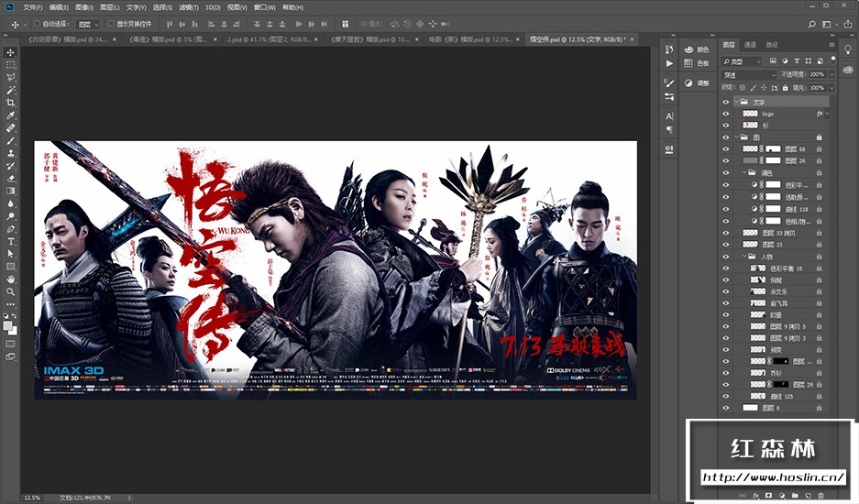Open the Character panel icon
The image size is (859, 504).
669,116
